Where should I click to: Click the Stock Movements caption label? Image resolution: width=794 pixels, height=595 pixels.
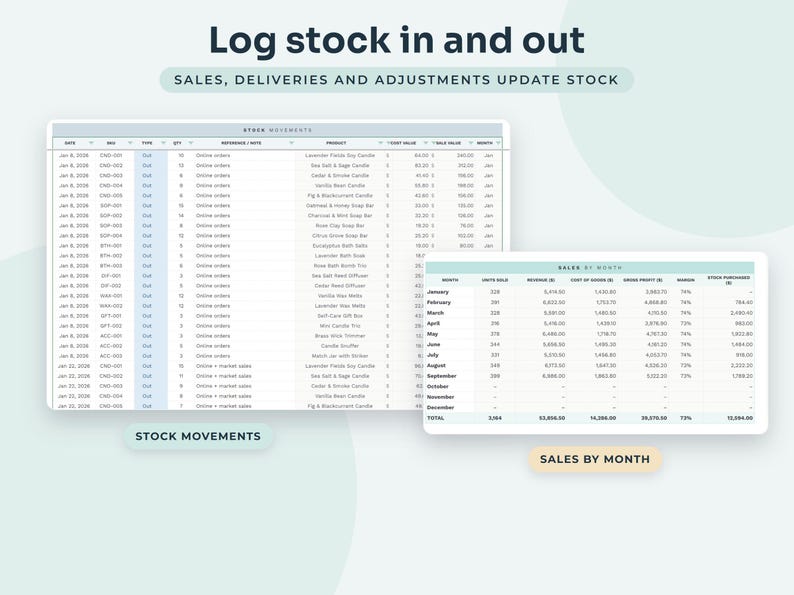coord(198,437)
